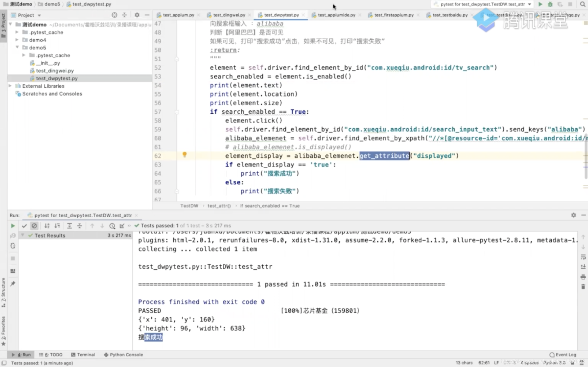Open the Terminal tool window
Viewport: 588px width, 367px height.
click(83, 355)
